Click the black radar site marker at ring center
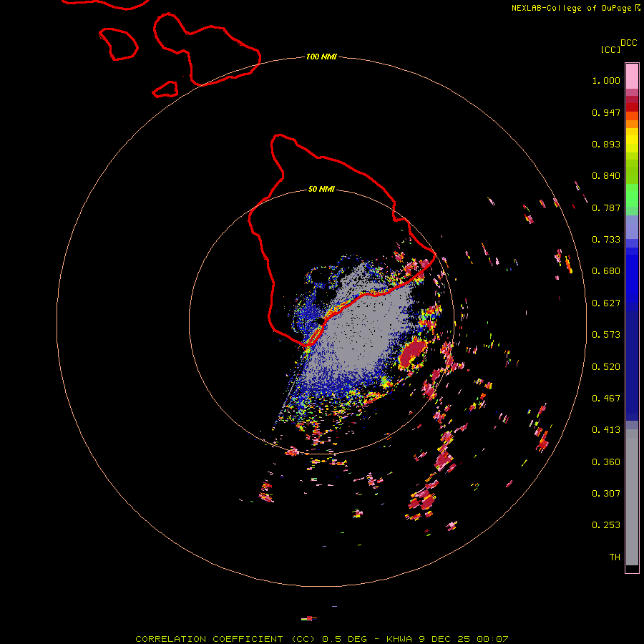644x644 pixels. (x=321, y=321)
